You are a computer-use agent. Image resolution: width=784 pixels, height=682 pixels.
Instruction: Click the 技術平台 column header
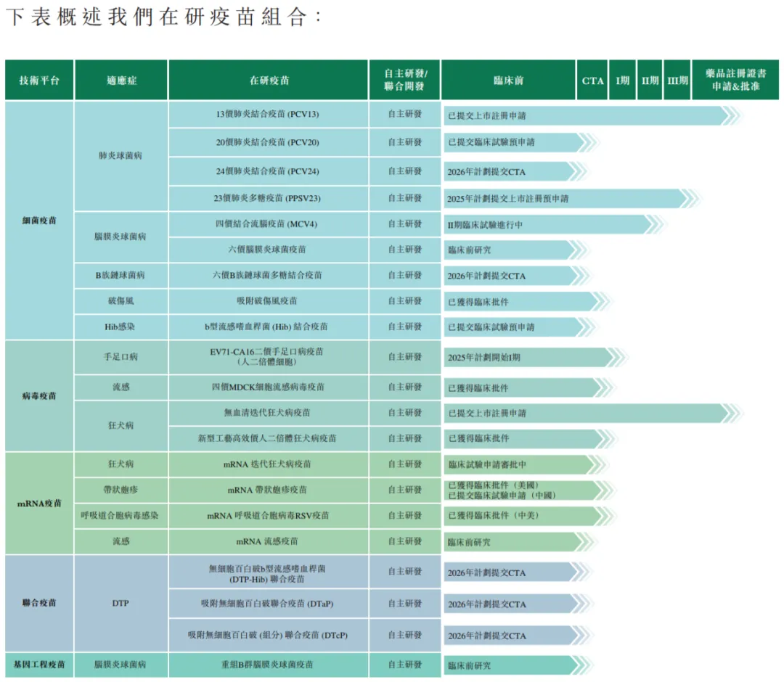(x=39, y=81)
